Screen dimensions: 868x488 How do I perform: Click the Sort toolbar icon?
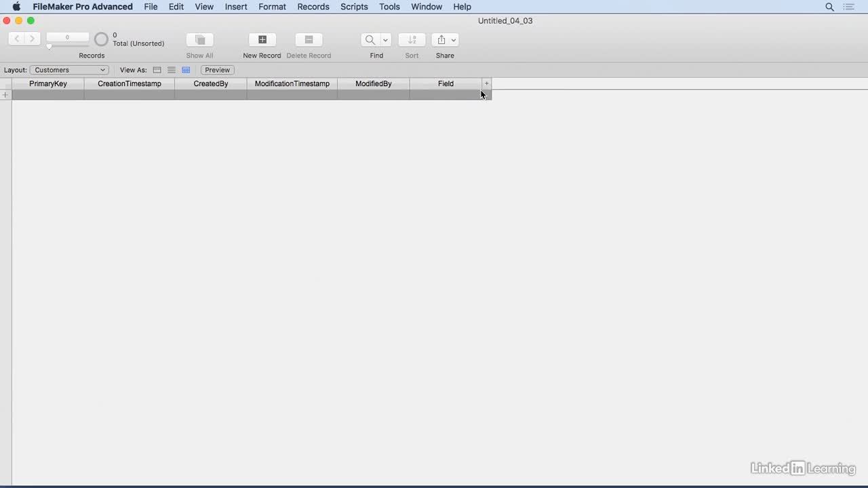tap(412, 40)
